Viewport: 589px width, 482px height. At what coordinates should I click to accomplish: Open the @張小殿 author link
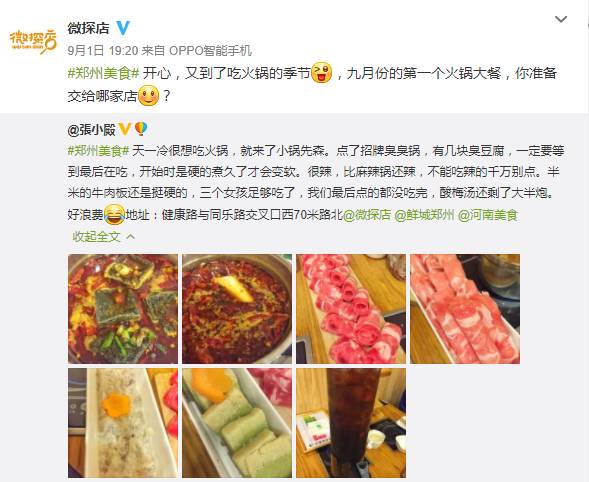(x=91, y=130)
